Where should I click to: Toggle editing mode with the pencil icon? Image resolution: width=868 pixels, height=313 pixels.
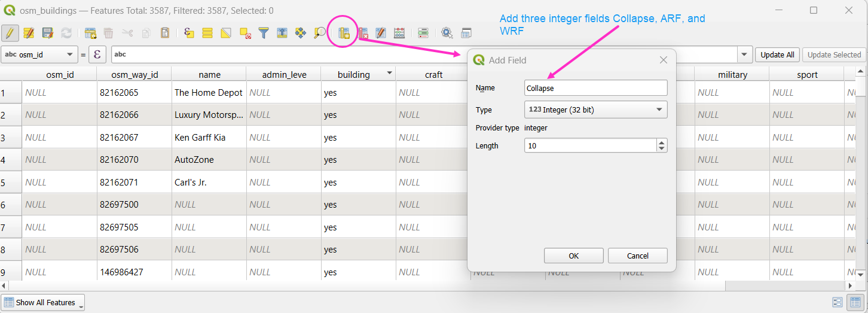click(x=10, y=33)
